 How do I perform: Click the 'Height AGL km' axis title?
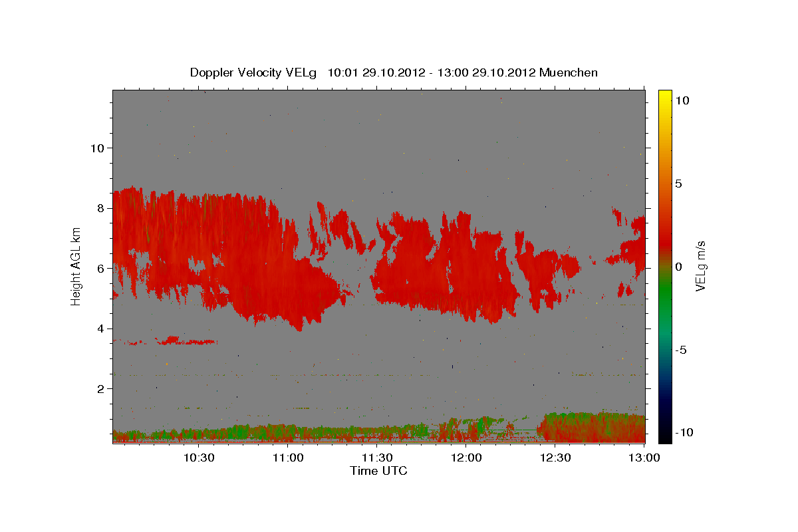pyautogui.click(x=76, y=265)
